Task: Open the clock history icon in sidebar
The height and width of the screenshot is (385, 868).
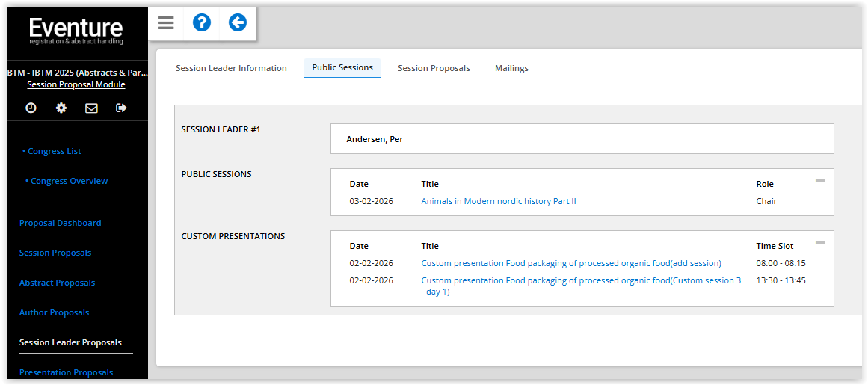Action: click(x=31, y=108)
